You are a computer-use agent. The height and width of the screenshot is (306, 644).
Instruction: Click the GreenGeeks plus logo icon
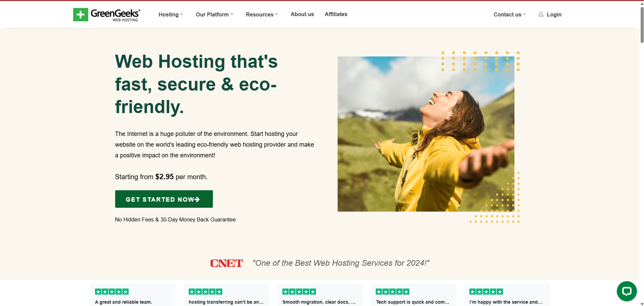[81, 14]
